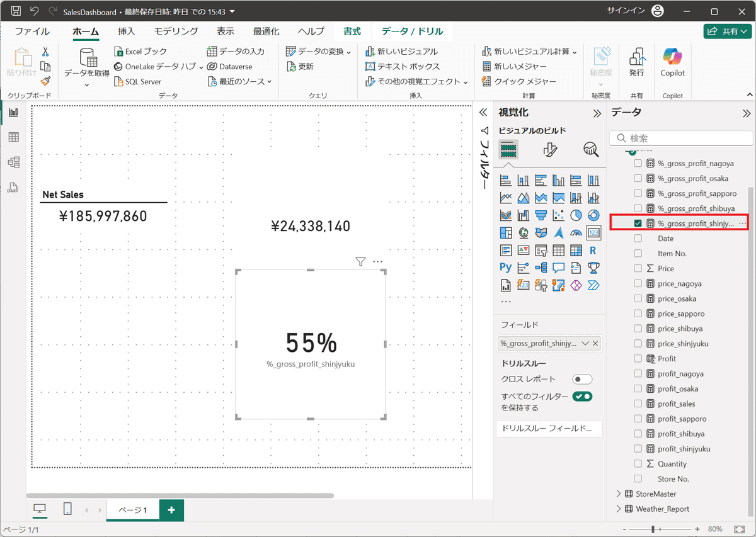Switch to the モデリング ribbon tab
This screenshot has height=537, width=756.
pos(176,31)
